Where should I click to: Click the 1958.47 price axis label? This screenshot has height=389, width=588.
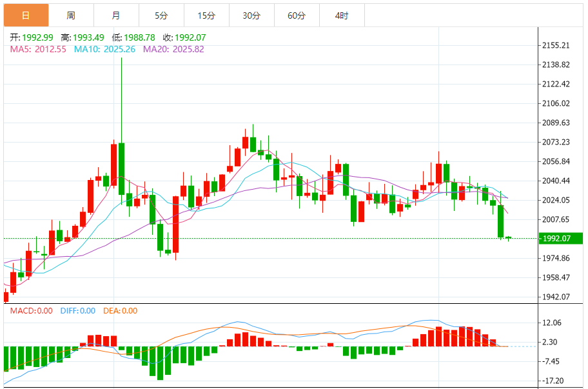[x=556, y=277]
